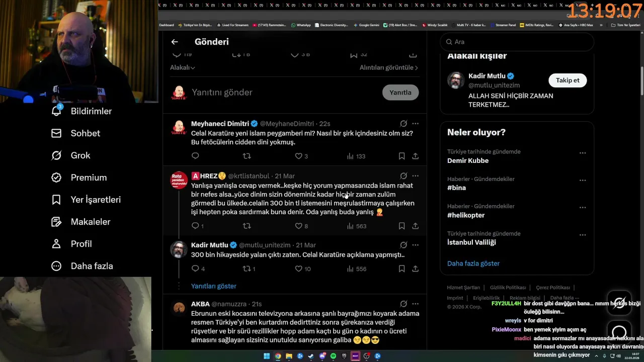Open the Dashboard bookmark in the bookmarks bar
644x362 pixels.
click(167, 25)
